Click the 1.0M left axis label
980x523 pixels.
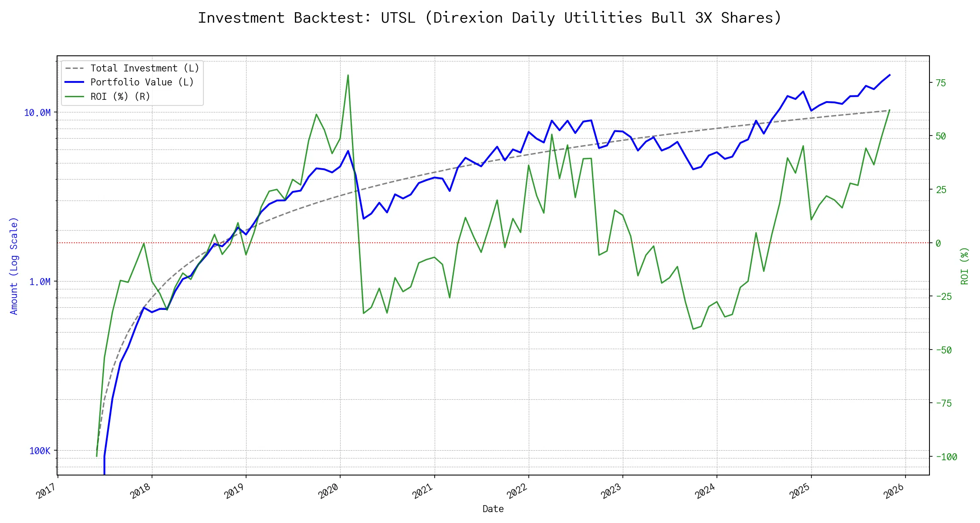[40, 282]
